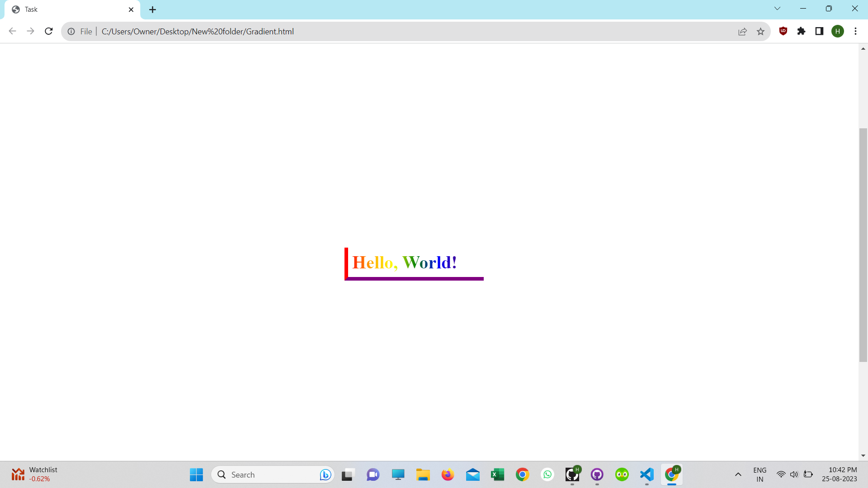Open a new browser tab
Screen dimensions: 868x488
[x=152, y=9]
